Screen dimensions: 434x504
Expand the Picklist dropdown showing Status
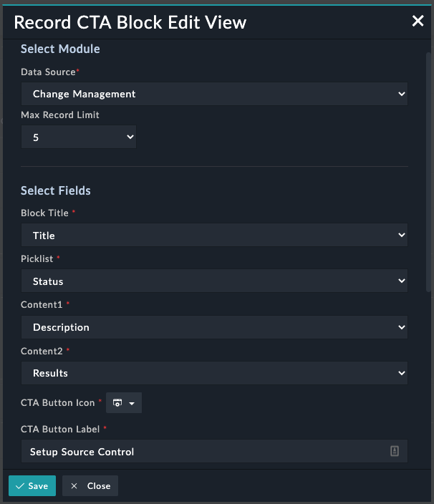click(x=214, y=281)
